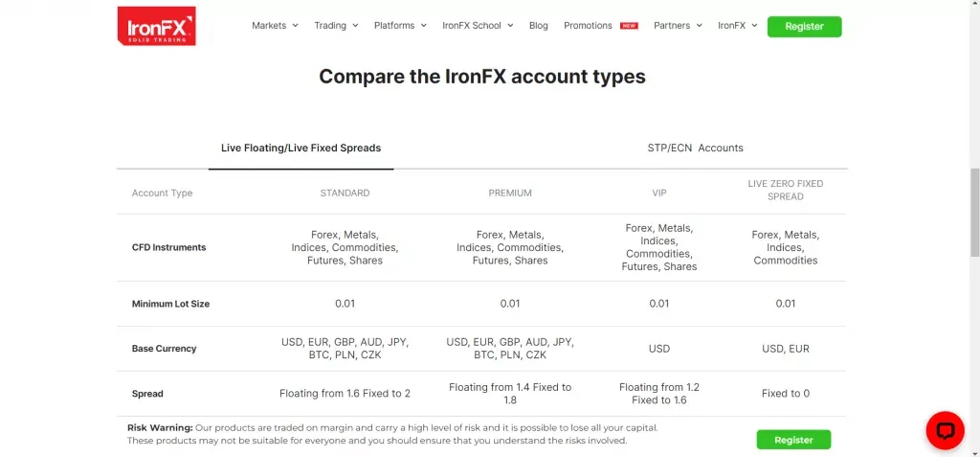The width and height of the screenshot is (980, 457).
Task: Click the Spread row label
Action: [x=147, y=394]
